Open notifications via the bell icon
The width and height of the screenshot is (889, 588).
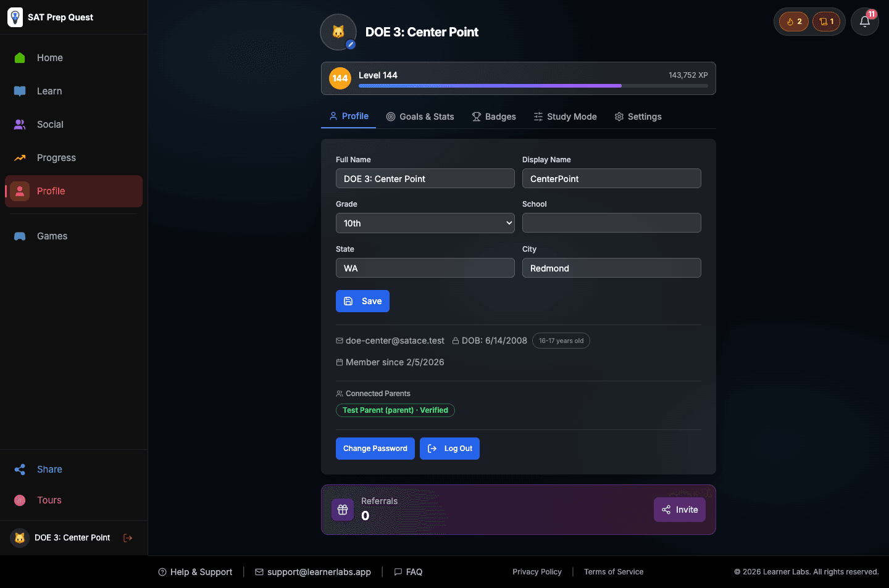coord(864,21)
